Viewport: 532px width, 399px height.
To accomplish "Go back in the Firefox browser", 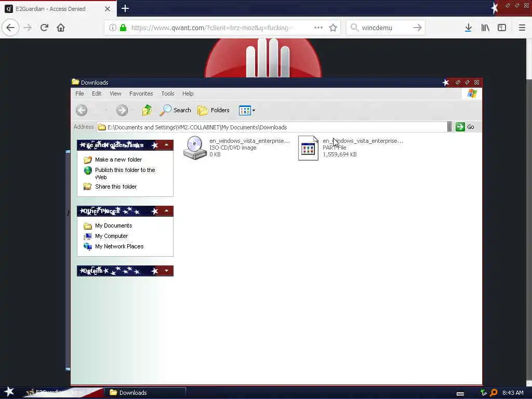I will pyautogui.click(x=10, y=28).
